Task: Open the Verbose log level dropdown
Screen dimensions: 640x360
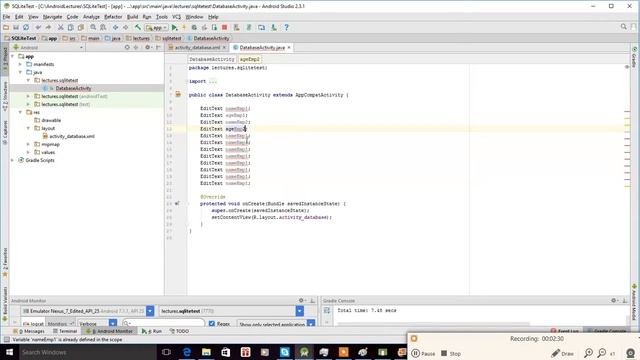Action: pos(113,324)
